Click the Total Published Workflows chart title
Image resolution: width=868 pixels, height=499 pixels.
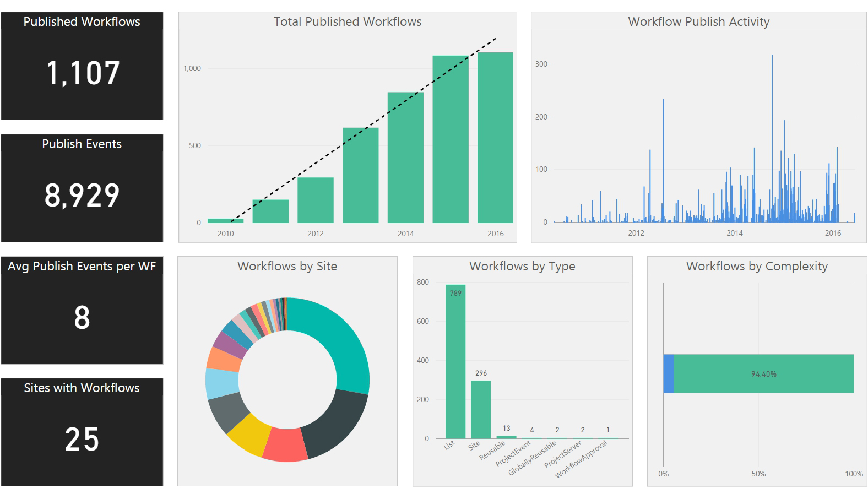[x=348, y=21]
